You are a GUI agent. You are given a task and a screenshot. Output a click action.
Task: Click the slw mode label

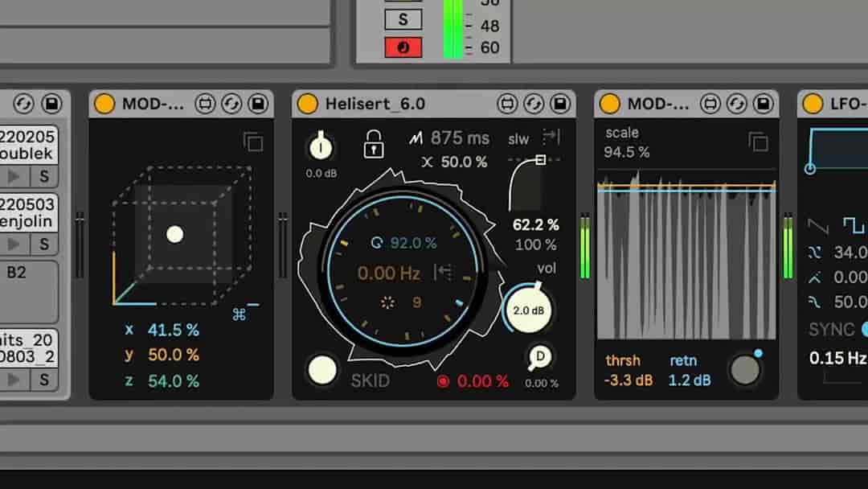[x=518, y=139]
